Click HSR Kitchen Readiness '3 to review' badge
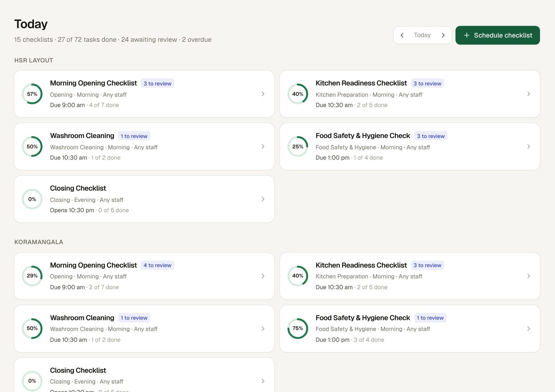The height and width of the screenshot is (392, 555). (x=427, y=84)
